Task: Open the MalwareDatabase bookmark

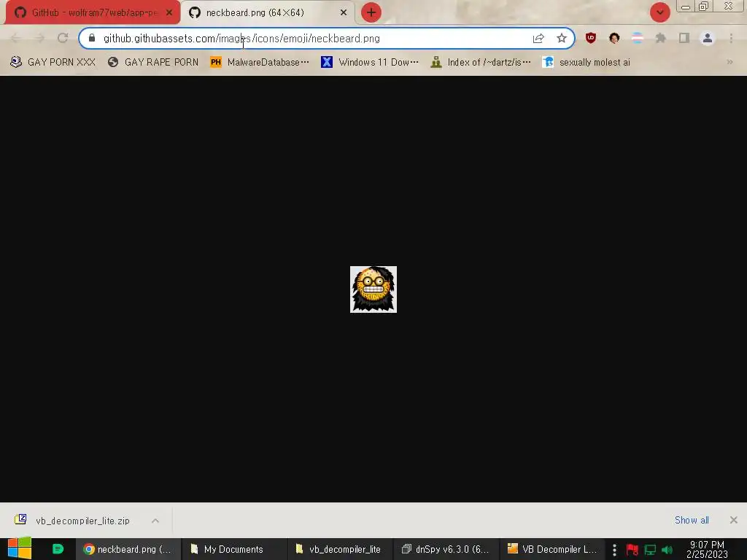Action: coord(260,62)
